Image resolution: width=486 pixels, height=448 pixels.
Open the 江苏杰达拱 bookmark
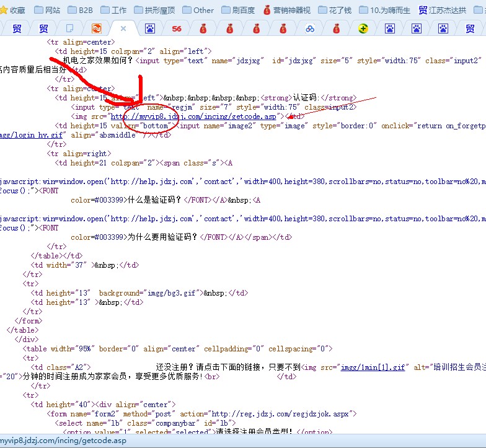[442, 10]
